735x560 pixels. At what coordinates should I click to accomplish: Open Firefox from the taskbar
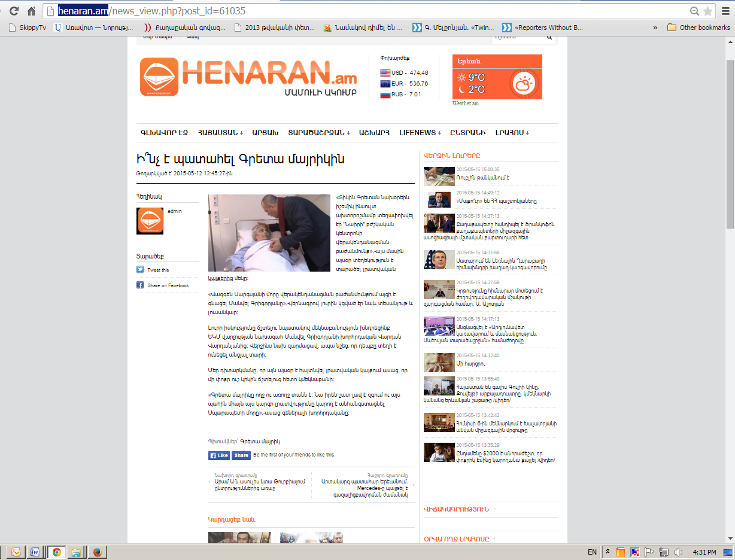pos(96,552)
